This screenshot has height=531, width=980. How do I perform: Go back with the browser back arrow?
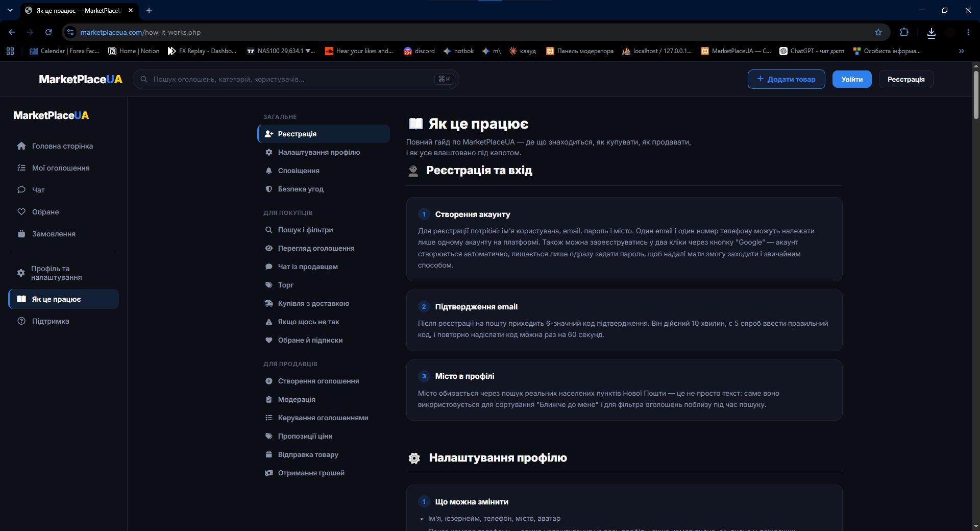(x=12, y=32)
